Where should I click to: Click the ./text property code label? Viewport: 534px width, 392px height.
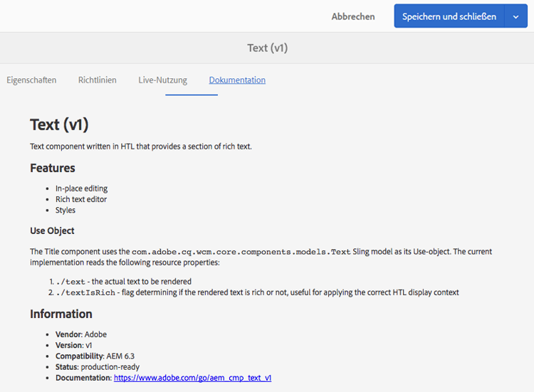(x=70, y=282)
